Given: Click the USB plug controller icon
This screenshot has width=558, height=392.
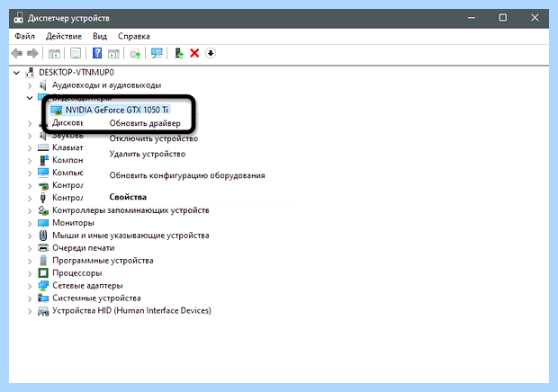Looking at the screenshot, I should tap(43, 198).
